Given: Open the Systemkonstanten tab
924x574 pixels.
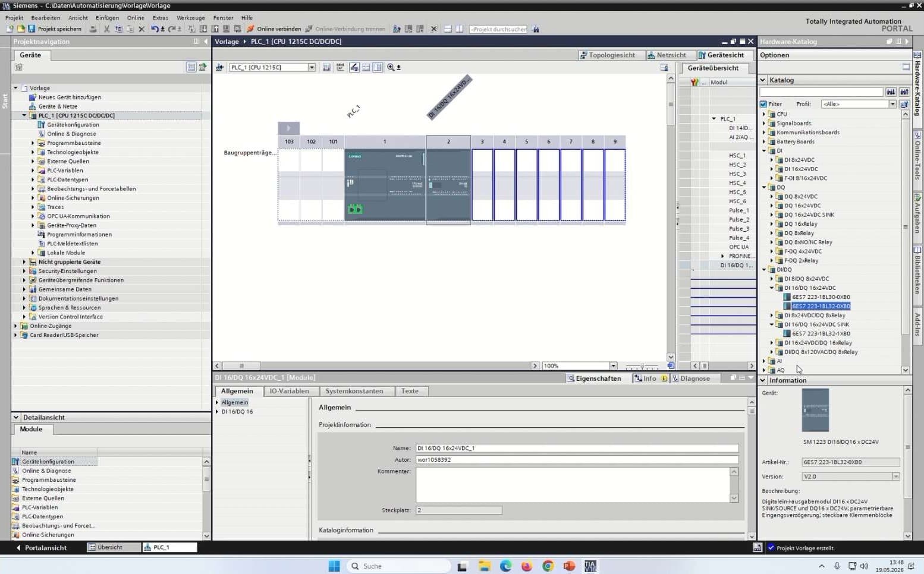Looking at the screenshot, I should [354, 391].
